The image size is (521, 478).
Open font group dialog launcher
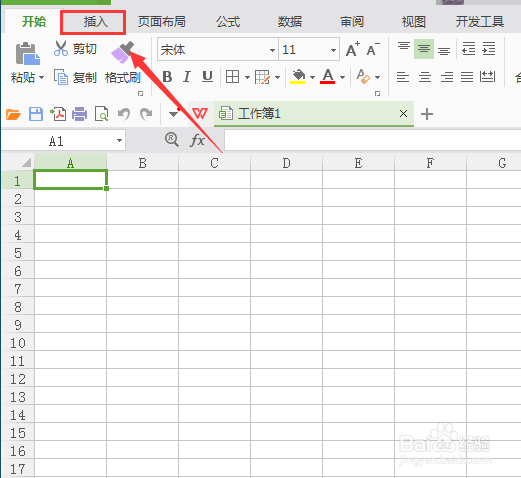pyautogui.click(x=377, y=94)
